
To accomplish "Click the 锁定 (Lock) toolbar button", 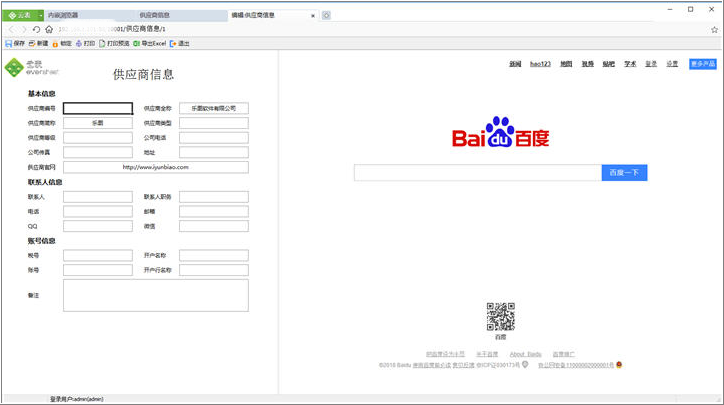I will tap(62, 43).
